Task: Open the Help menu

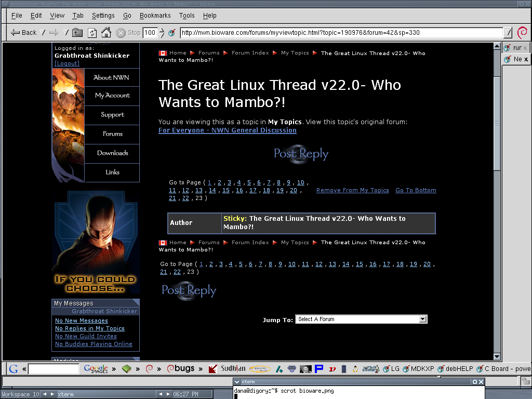Action: tap(209, 16)
